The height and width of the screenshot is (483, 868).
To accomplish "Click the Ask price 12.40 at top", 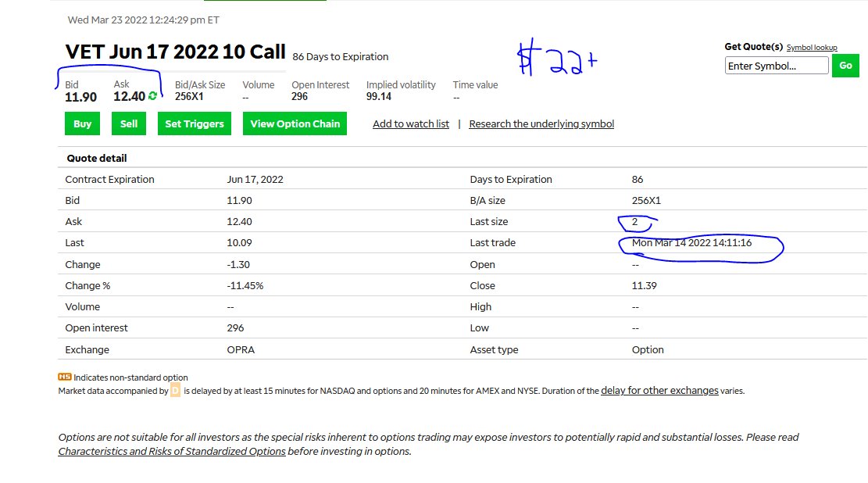I will 130,96.
